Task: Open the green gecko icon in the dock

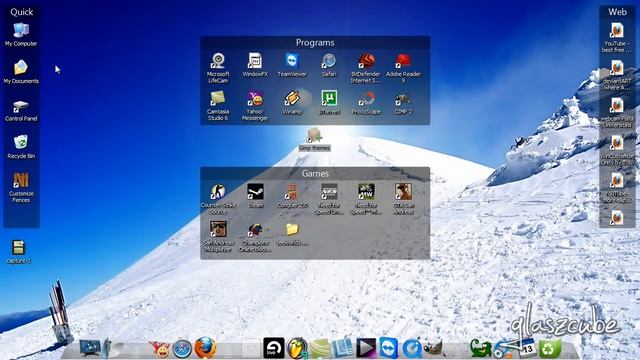Action: click(x=480, y=348)
